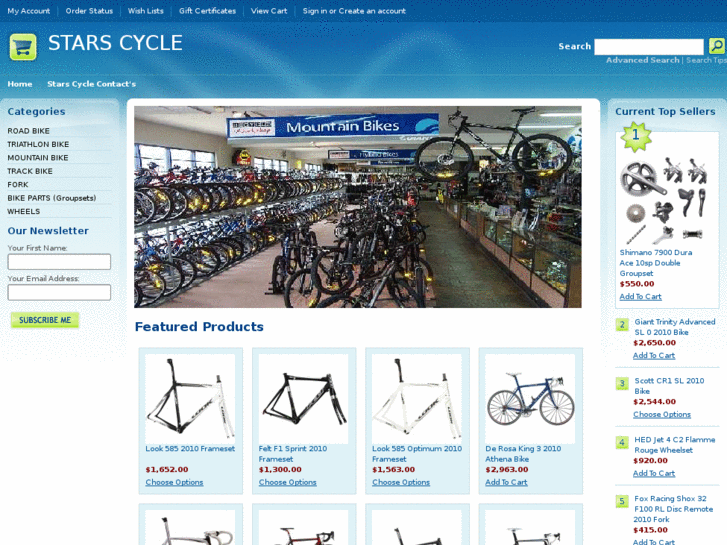Click the Subscribe Me button
727x545 pixels.
[x=45, y=320]
